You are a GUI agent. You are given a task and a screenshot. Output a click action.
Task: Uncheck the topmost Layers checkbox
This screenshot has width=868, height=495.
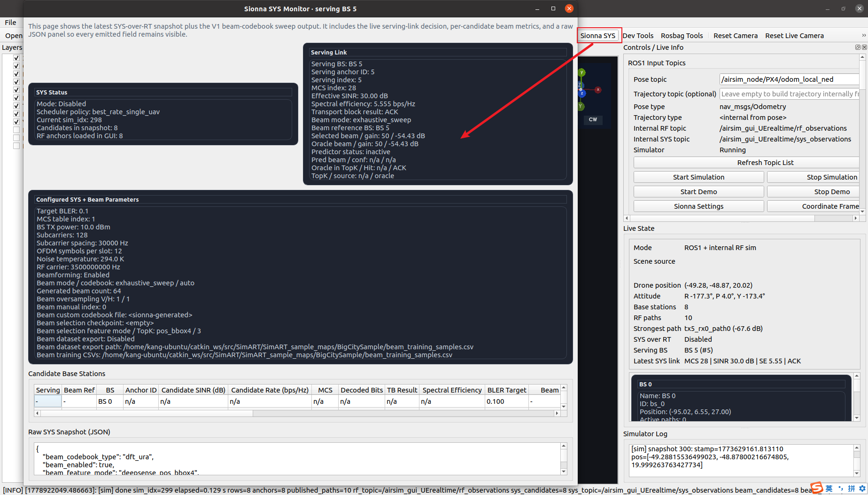tap(16, 58)
